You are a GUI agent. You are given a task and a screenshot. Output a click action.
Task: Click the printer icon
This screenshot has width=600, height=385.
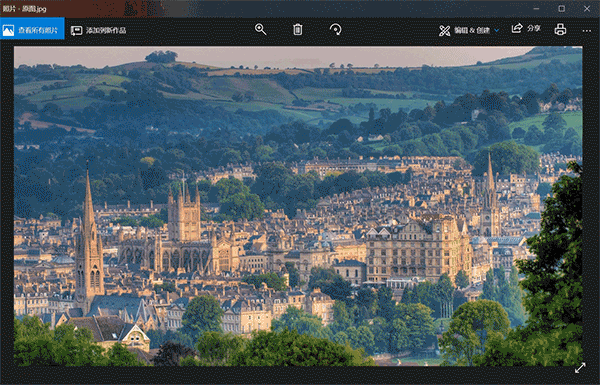click(x=560, y=29)
